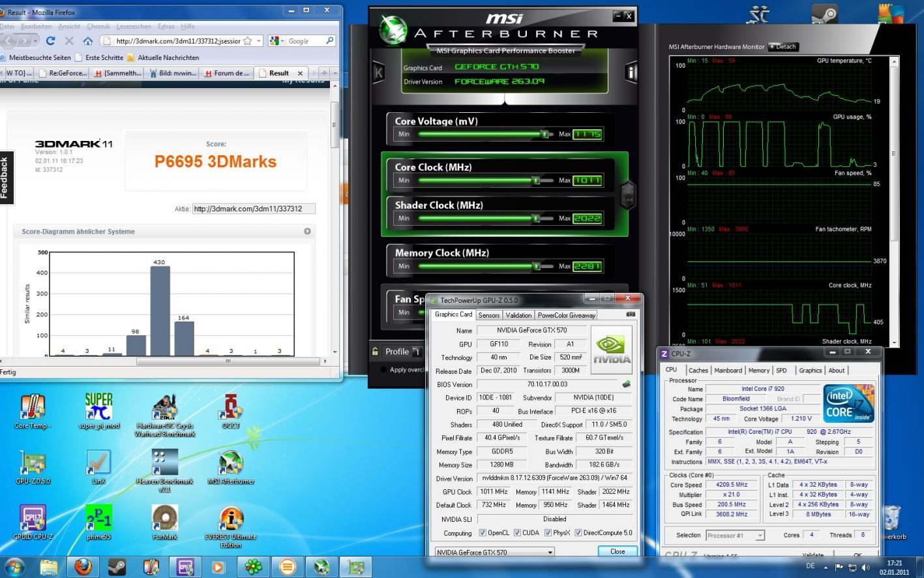Open search engine chooser dropdown

282,40
